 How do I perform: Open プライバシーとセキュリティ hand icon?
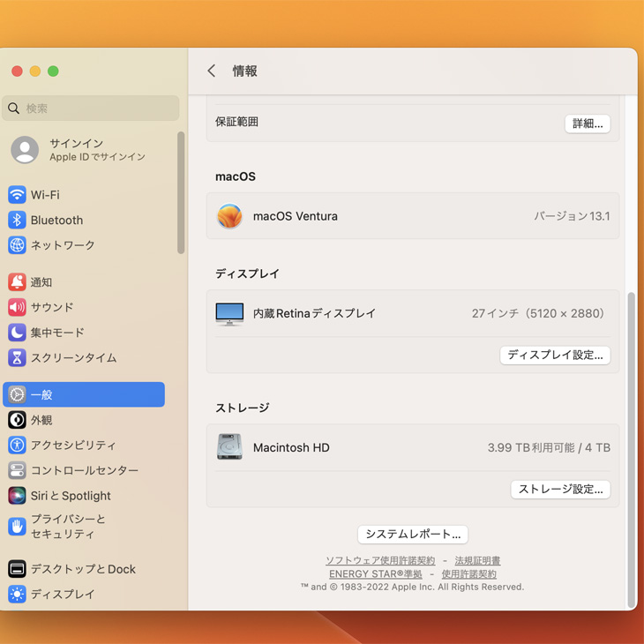click(17, 526)
